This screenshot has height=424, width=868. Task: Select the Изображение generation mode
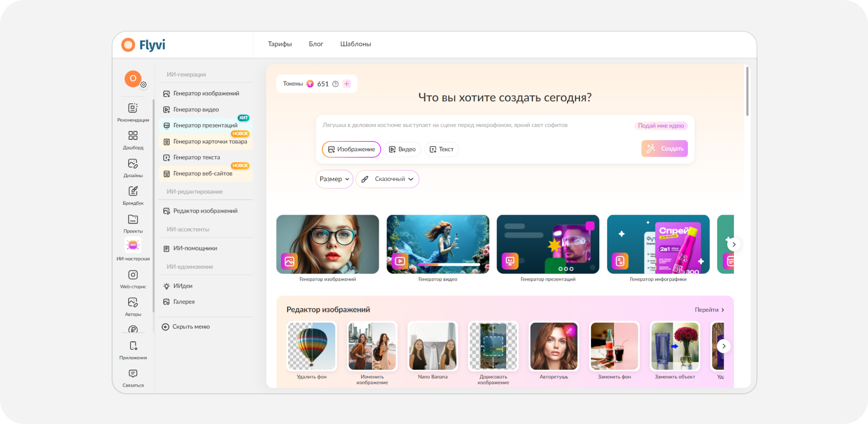click(351, 149)
